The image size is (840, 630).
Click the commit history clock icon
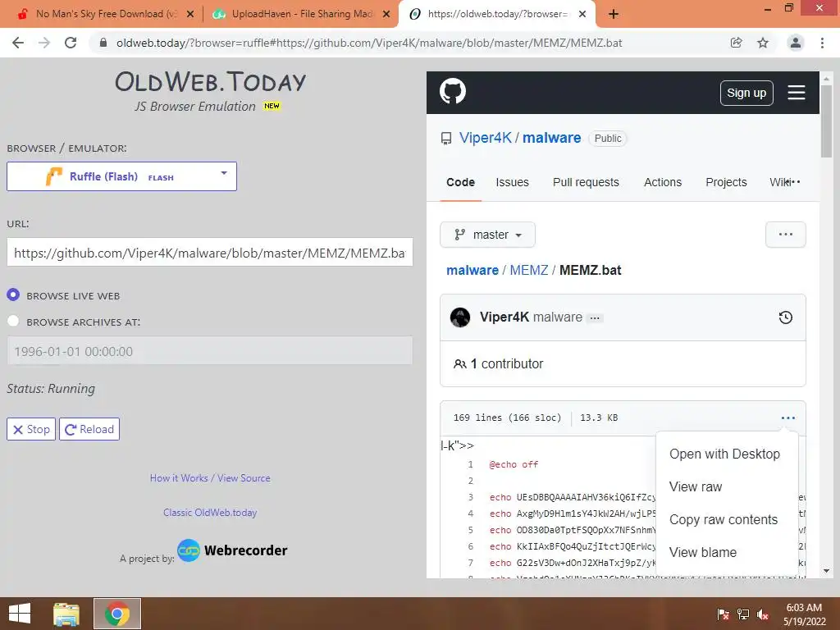(785, 317)
